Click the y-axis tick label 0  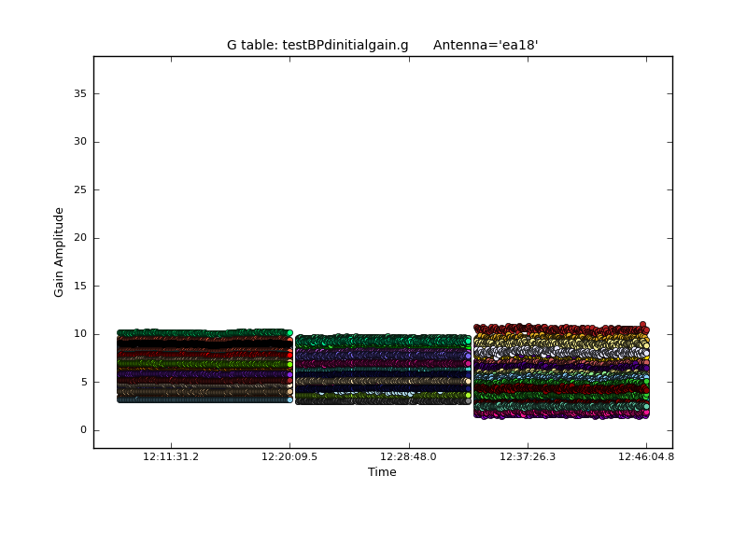pyautogui.click(x=83, y=430)
